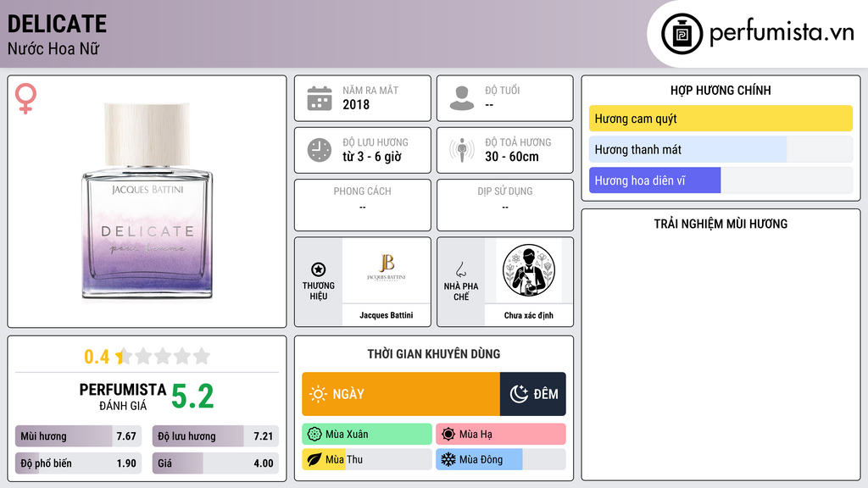The width and height of the screenshot is (868, 488).
Task: Click the Hợp hương chính heading
Action: coord(721,90)
